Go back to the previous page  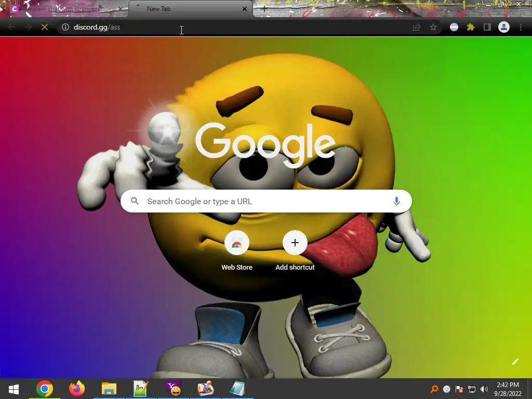click(x=11, y=27)
